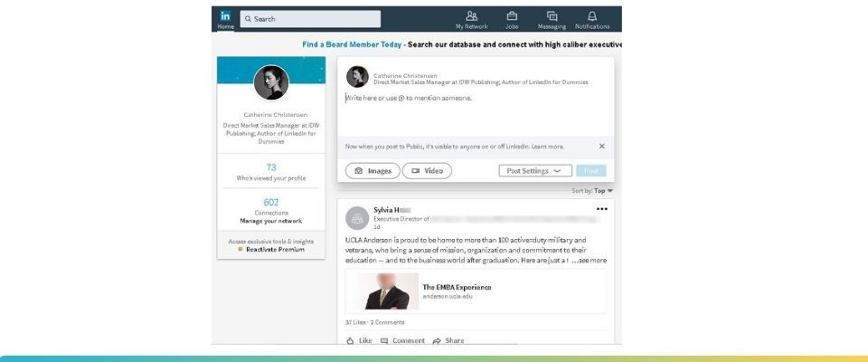Viewport: 868px width, 362px height.
Task: Open Sylvia H name link
Action: tap(392, 210)
